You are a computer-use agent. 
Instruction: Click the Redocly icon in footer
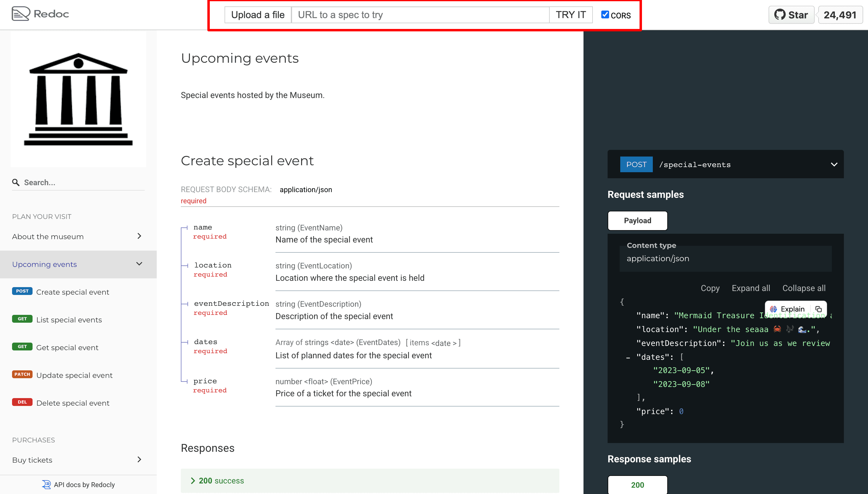46,484
